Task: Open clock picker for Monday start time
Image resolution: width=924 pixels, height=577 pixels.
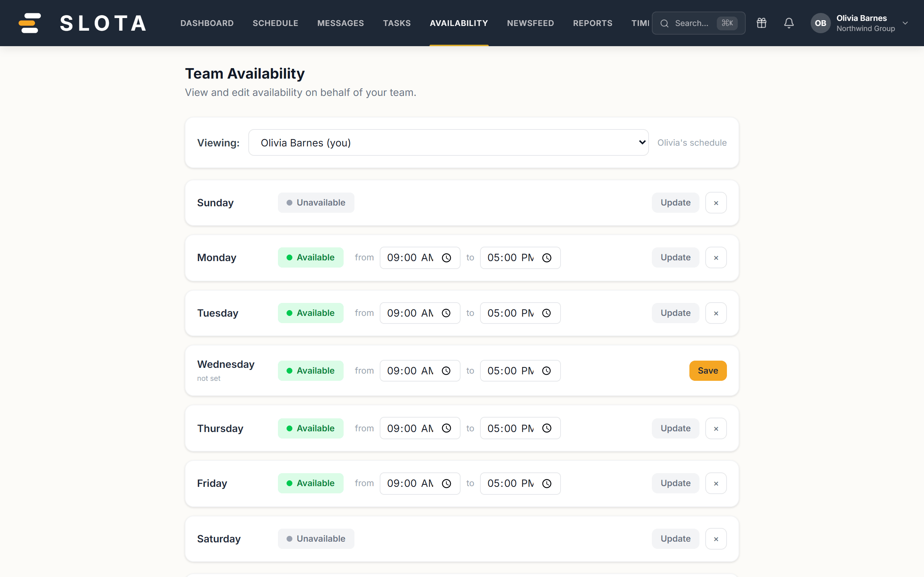Action: [x=446, y=258]
